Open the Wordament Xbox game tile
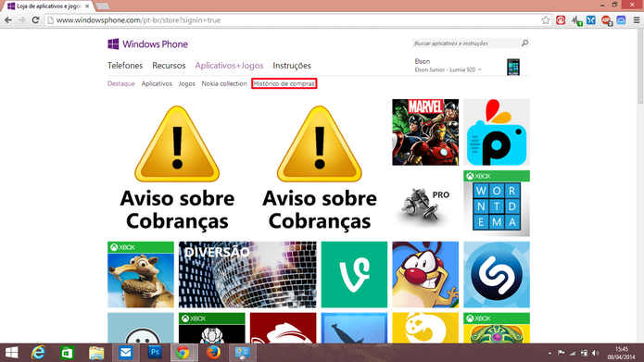 tap(497, 203)
